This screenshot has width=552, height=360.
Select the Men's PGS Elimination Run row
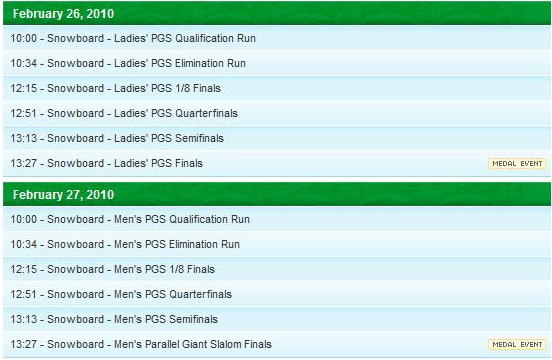[x=277, y=244]
